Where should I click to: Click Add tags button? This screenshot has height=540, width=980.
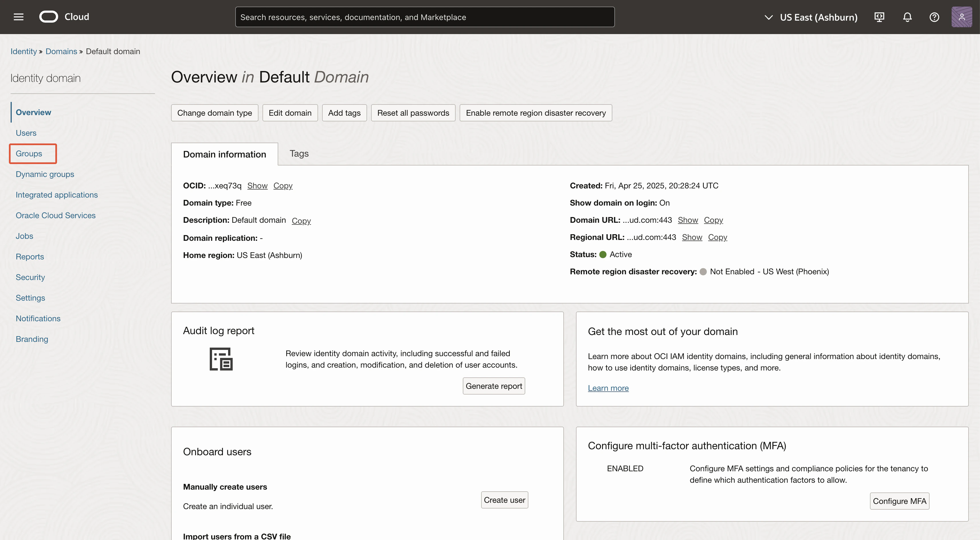pos(344,113)
